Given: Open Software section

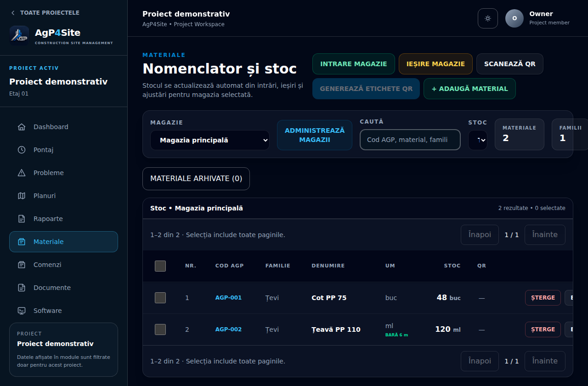Looking at the screenshot, I should [x=63, y=311].
